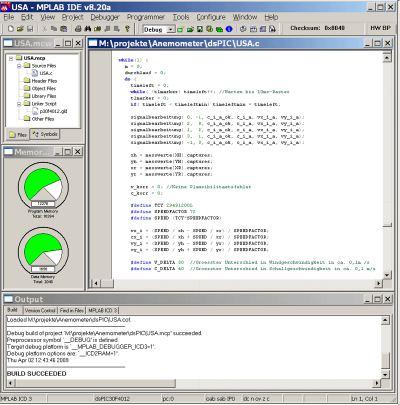Image resolution: width=400 pixels, height=405 pixels.
Task: Click the Open File toolbar icon
Action: click(20, 29)
